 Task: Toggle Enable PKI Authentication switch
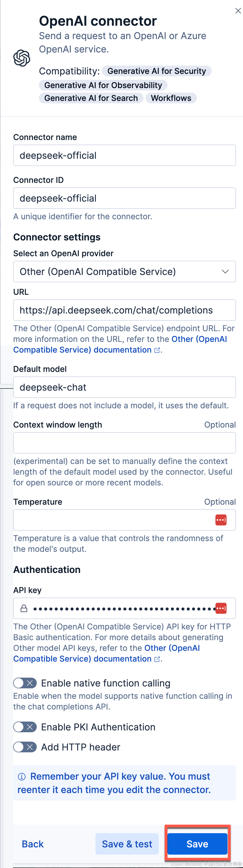pos(25,727)
